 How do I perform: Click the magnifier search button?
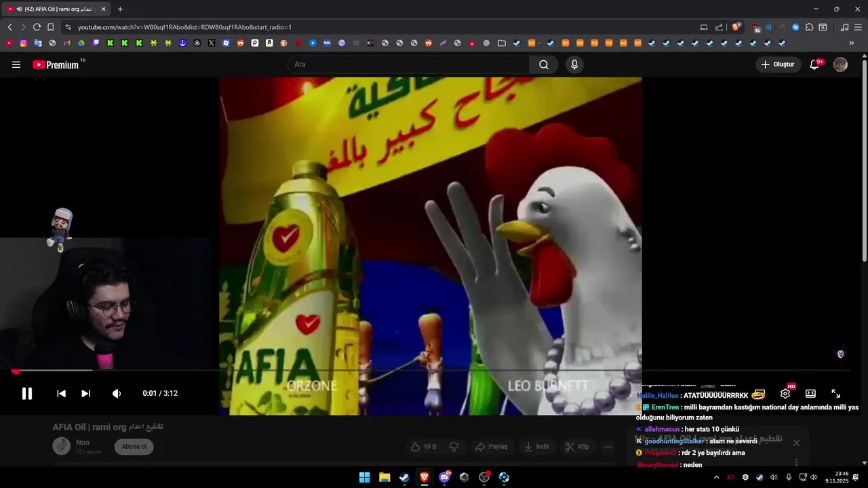click(x=544, y=64)
